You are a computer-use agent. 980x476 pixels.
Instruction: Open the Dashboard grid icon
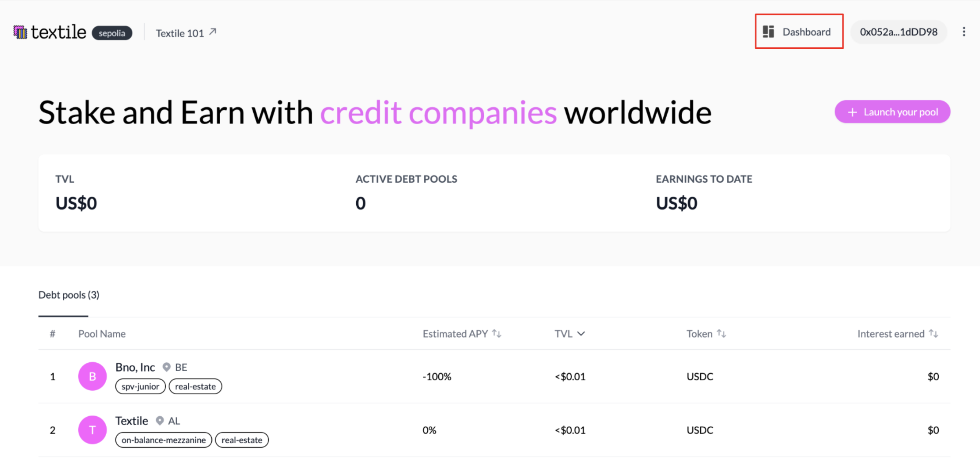(x=768, y=32)
